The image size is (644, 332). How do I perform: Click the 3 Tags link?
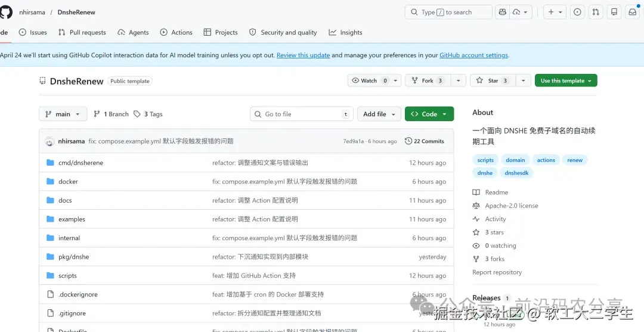[x=148, y=114]
